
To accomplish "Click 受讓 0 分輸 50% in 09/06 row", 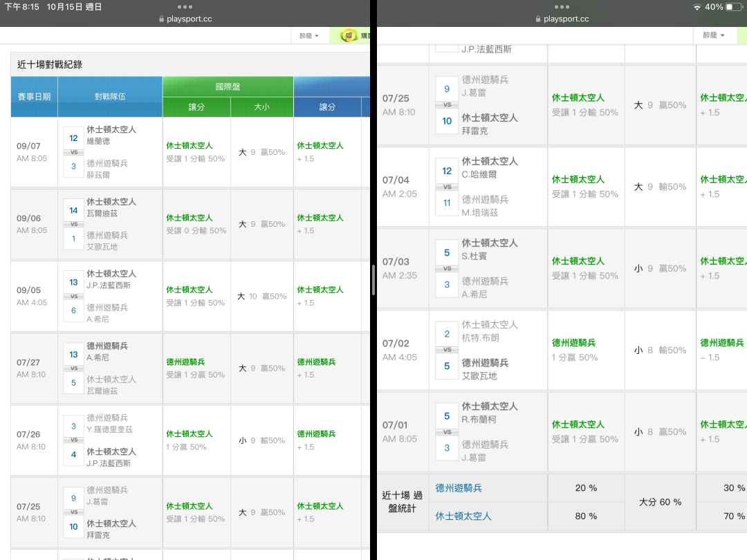I will [196, 231].
